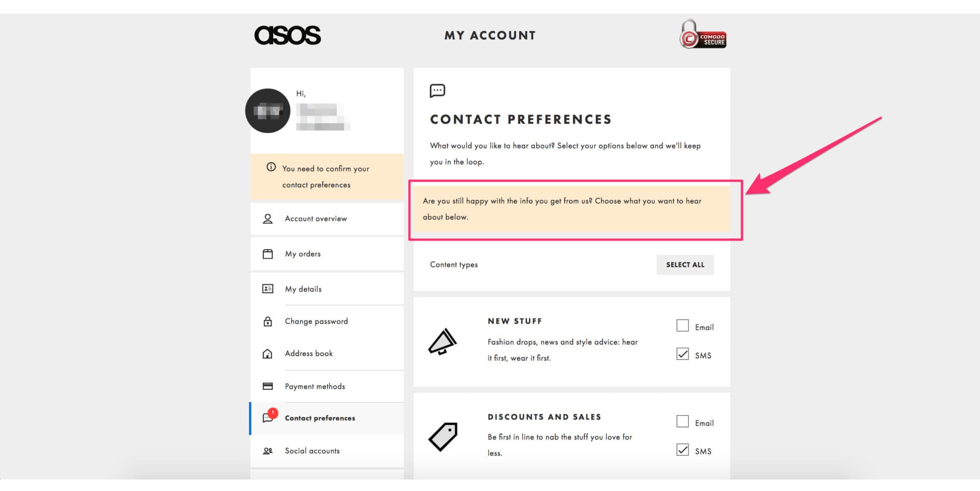
Task: Navigate to My orders section
Action: 303,253
